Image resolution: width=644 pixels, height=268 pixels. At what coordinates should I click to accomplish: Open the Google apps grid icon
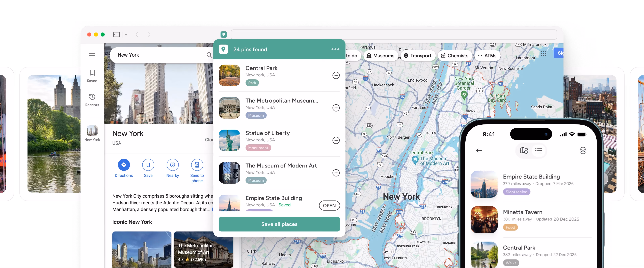click(x=543, y=53)
